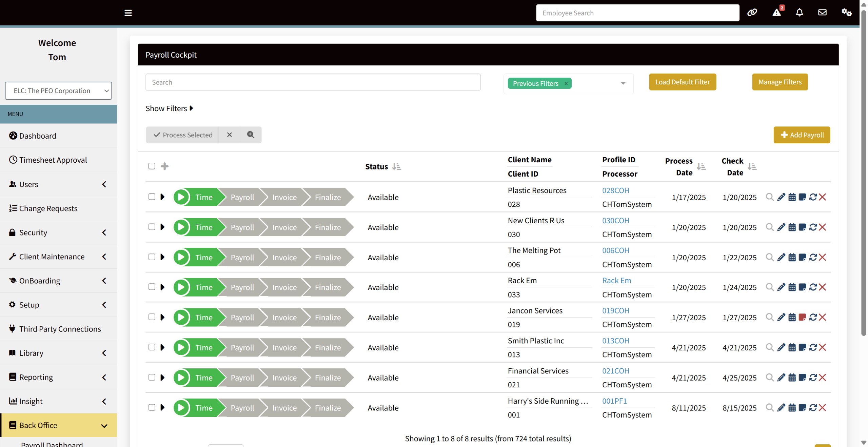Click the Employee Search field
The image size is (868, 447).
point(637,13)
